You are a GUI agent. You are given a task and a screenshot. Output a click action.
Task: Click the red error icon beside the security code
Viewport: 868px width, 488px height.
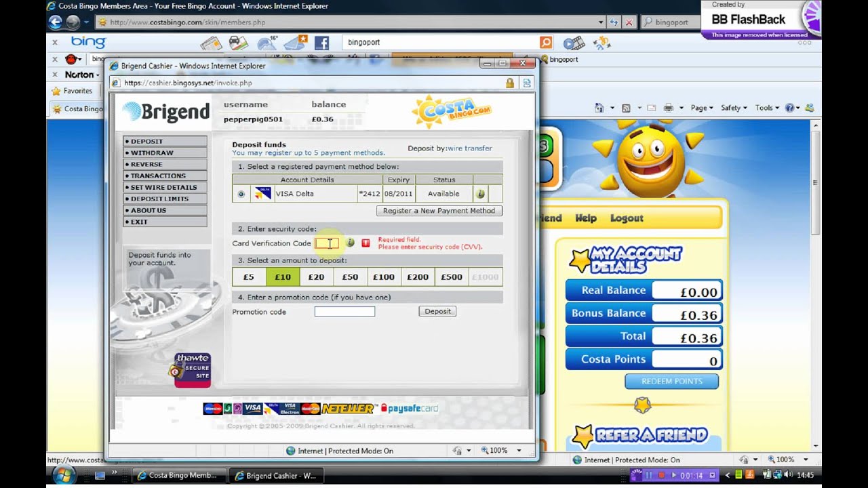tap(366, 243)
